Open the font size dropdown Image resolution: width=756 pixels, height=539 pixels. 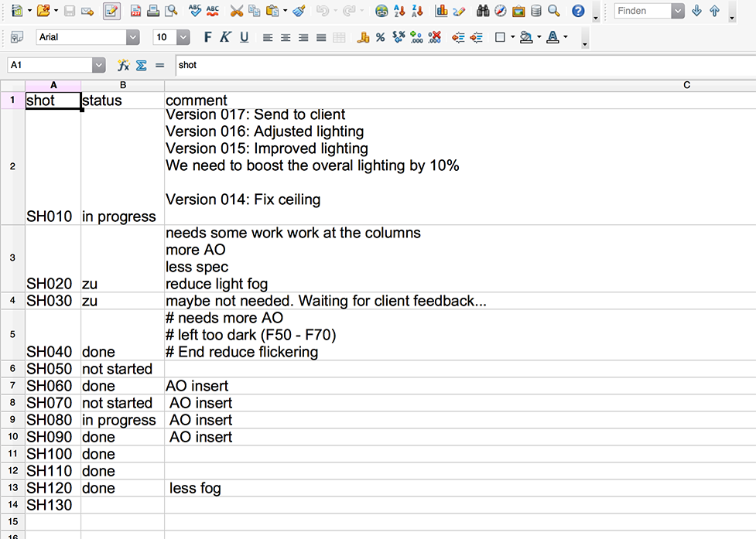click(x=183, y=37)
